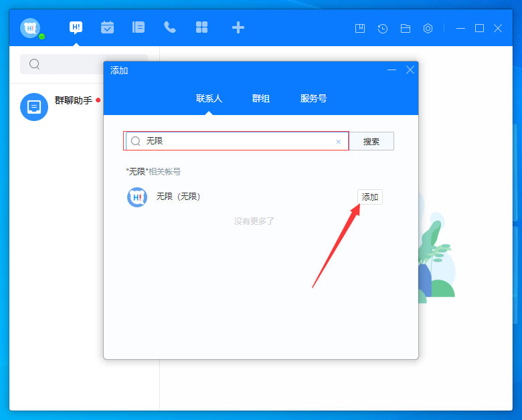Maximize the main application window
522x420 pixels.
pos(479,28)
